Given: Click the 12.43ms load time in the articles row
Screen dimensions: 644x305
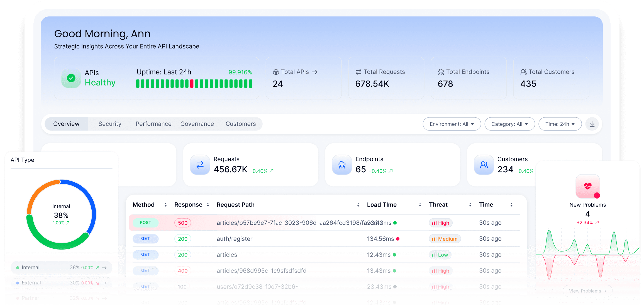Looking at the screenshot, I should click(379, 255).
